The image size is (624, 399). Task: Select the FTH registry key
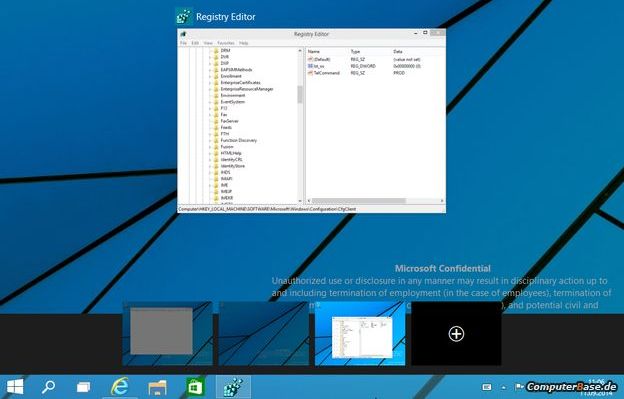224,134
